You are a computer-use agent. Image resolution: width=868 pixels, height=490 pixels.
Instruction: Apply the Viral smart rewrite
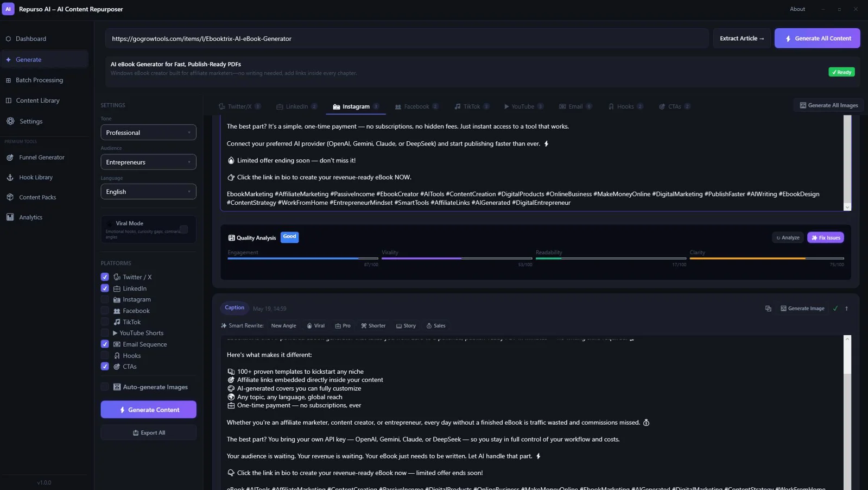315,326
